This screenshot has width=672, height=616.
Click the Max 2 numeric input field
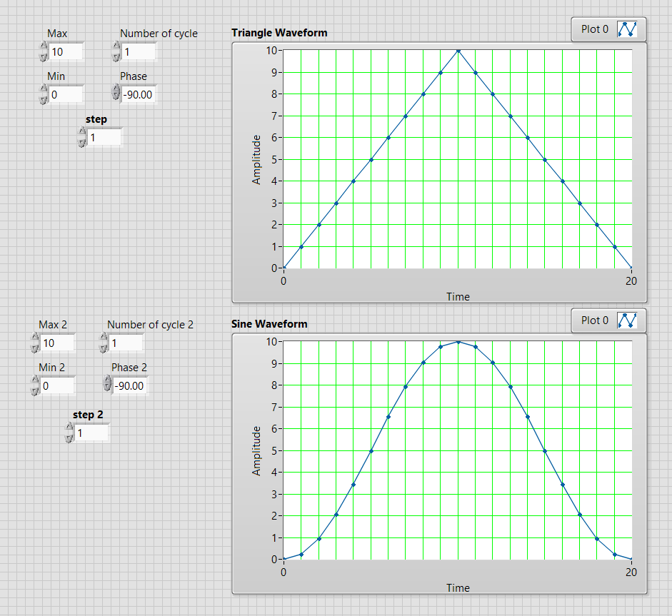[57, 343]
